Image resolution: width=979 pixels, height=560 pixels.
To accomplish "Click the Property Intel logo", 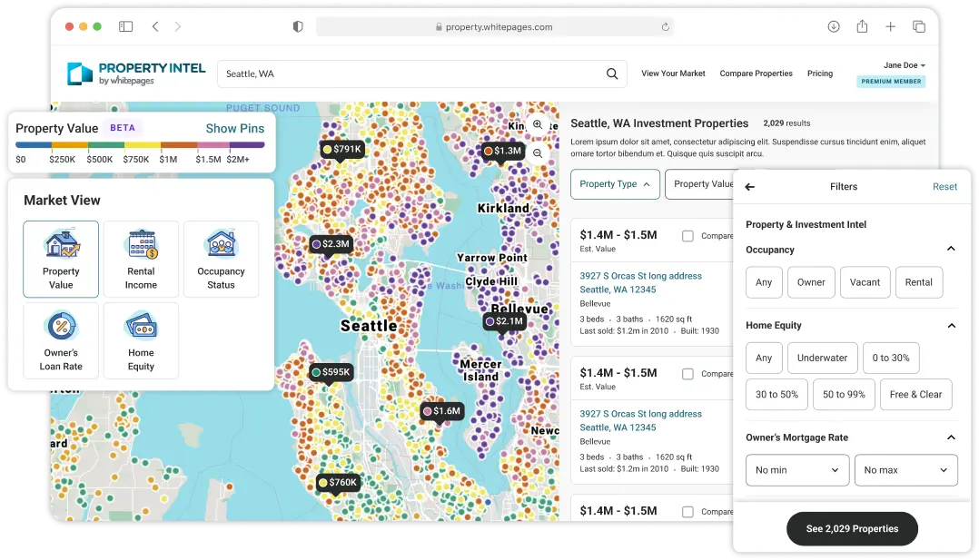I will [136, 73].
